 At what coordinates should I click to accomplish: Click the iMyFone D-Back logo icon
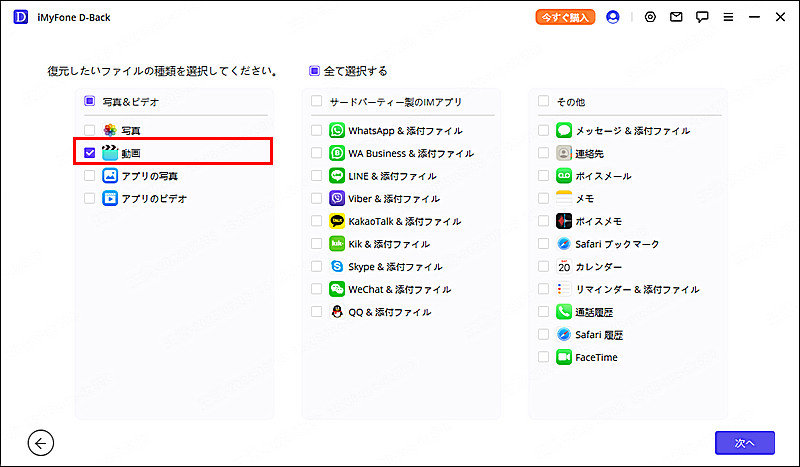20,17
